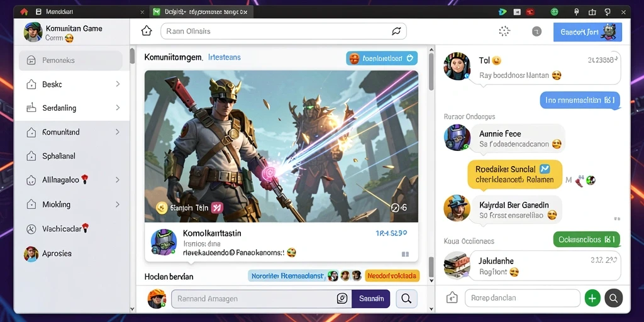Screen dimensions: 644x322
Task: Click the blue icon in the yellow message bubble
Action: [545, 169]
